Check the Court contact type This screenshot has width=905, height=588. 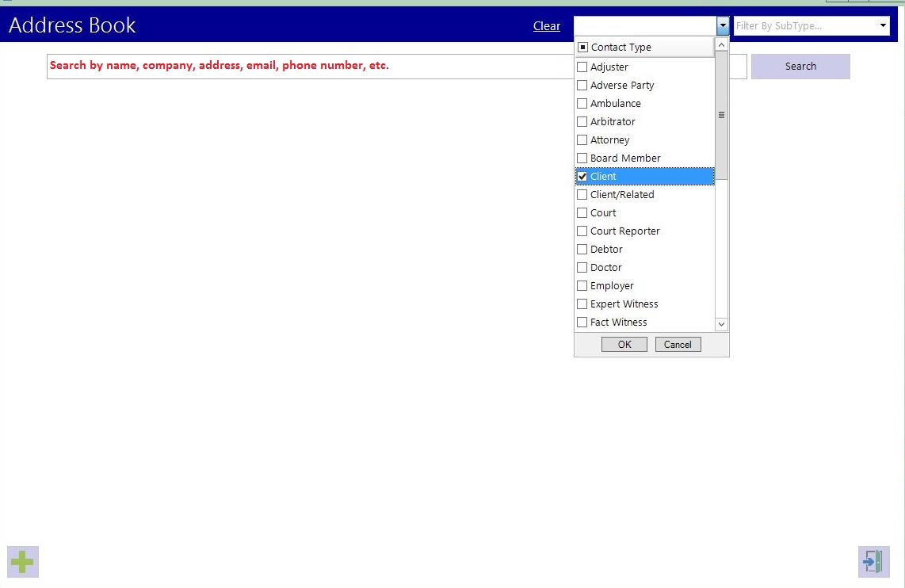pos(582,213)
